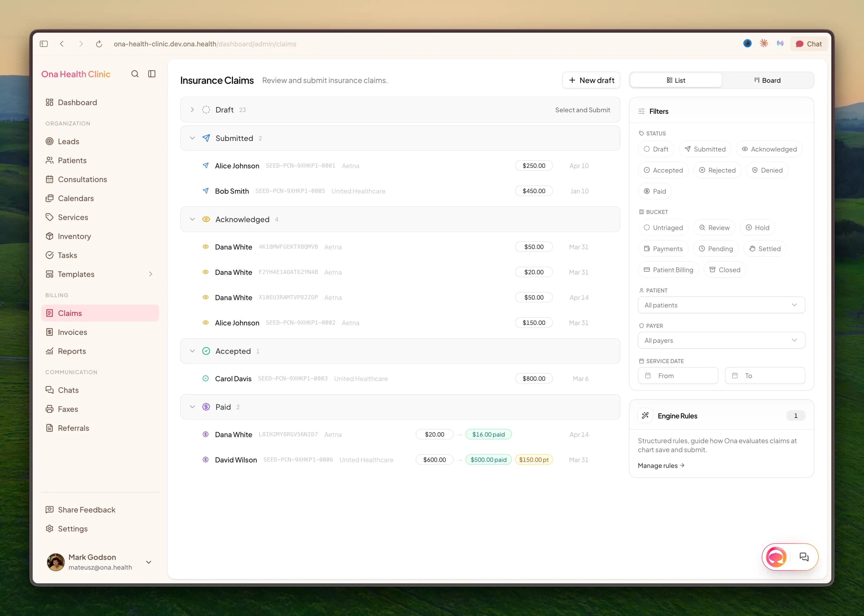Reload the page with refresh icon
This screenshot has height=616, width=864.
[99, 44]
